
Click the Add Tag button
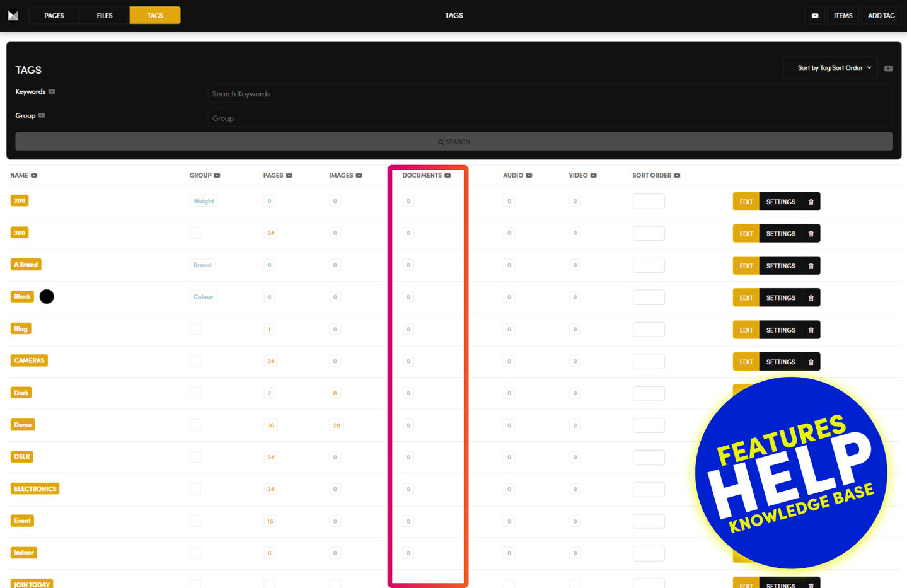coord(881,16)
